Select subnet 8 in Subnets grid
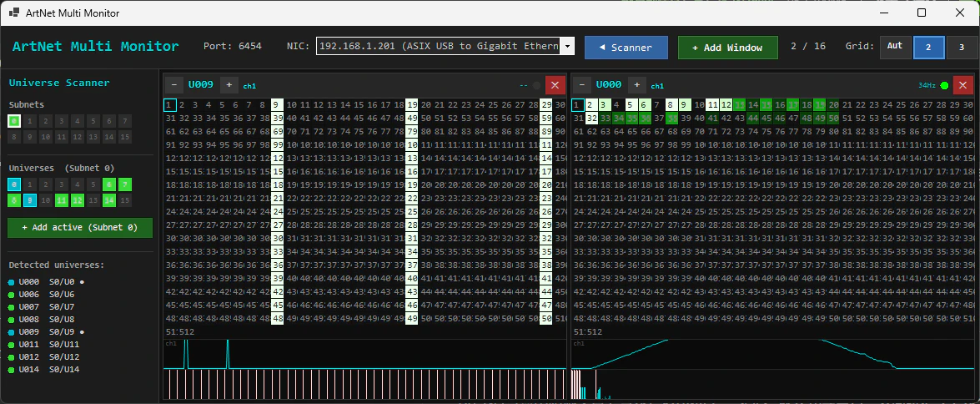Screen dimensions: 980x404 (x=14, y=136)
